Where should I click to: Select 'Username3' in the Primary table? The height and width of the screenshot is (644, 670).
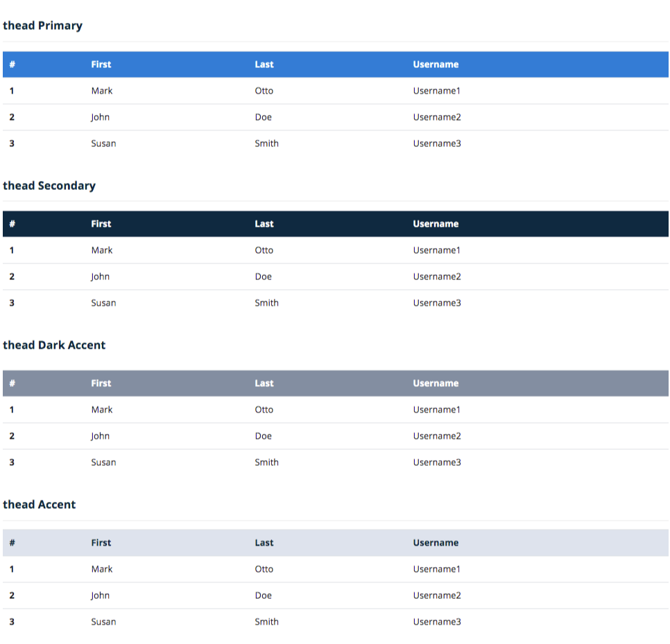[x=437, y=143]
